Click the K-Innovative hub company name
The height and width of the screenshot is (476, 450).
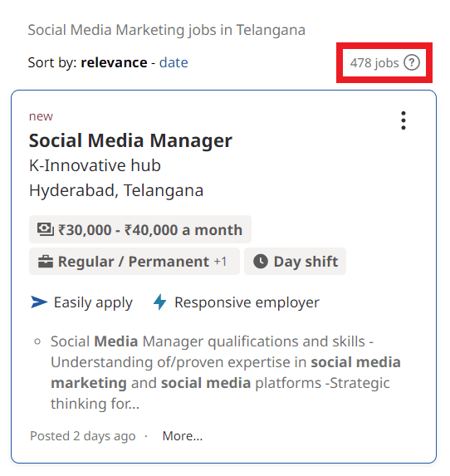[x=95, y=165]
